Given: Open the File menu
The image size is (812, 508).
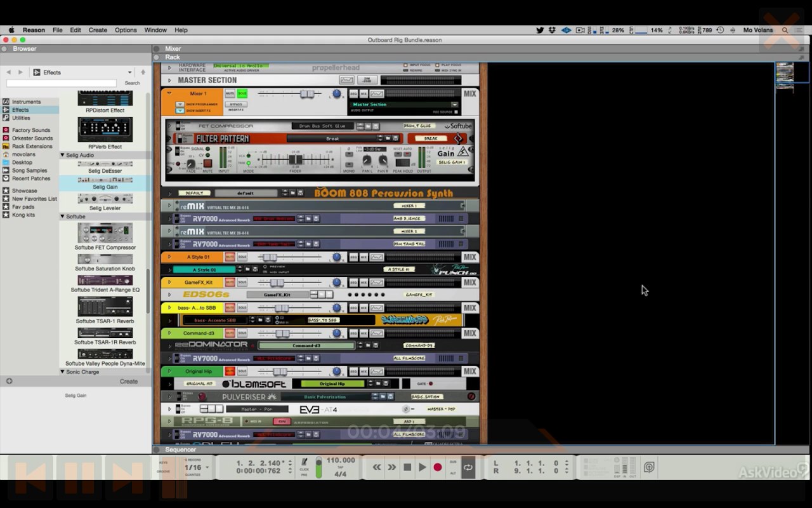Looking at the screenshot, I should pyautogui.click(x=57, y=30).
